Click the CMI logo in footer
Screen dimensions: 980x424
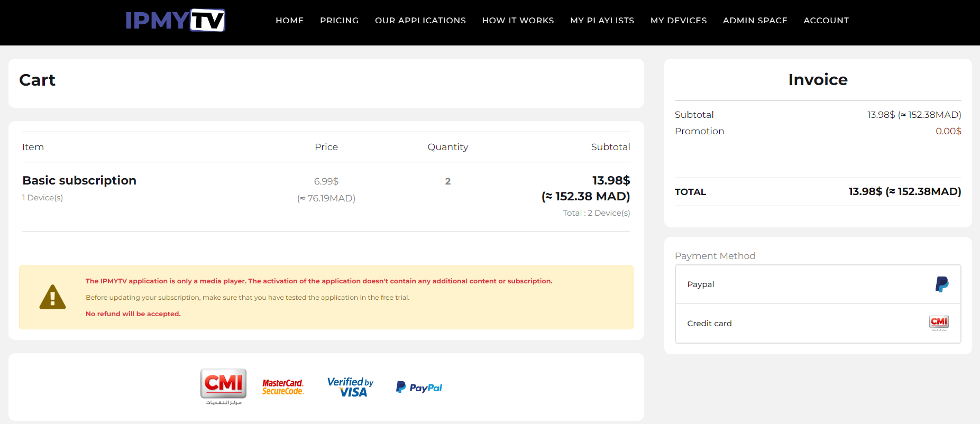pos(223,387)
